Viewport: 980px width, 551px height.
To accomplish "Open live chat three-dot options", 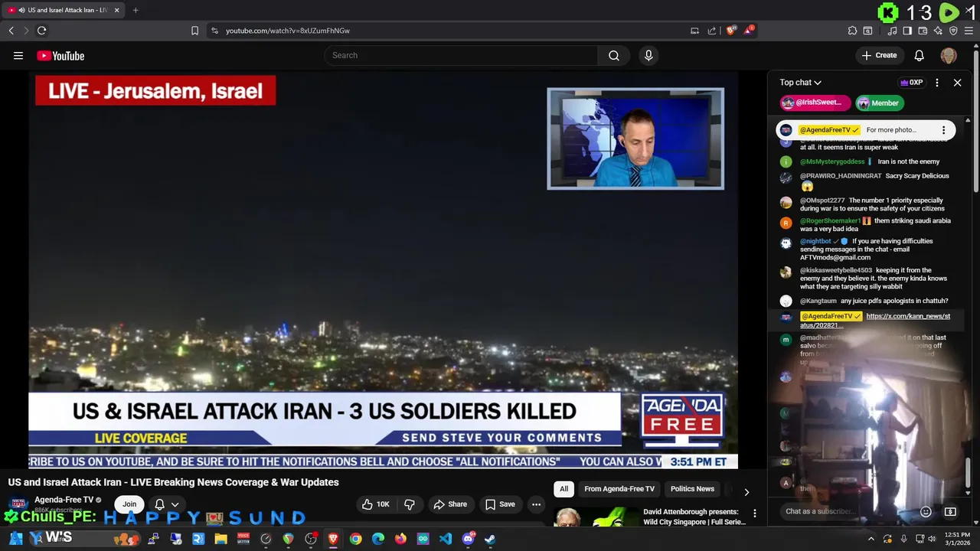I will tap(937, 83).
